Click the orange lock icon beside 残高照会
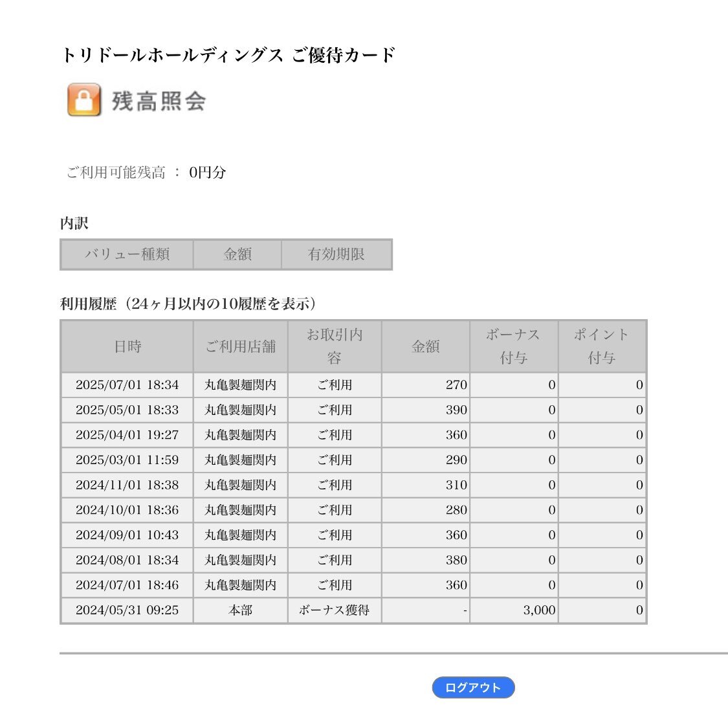This screenshot has width=728, height=725. click(84, 100)
